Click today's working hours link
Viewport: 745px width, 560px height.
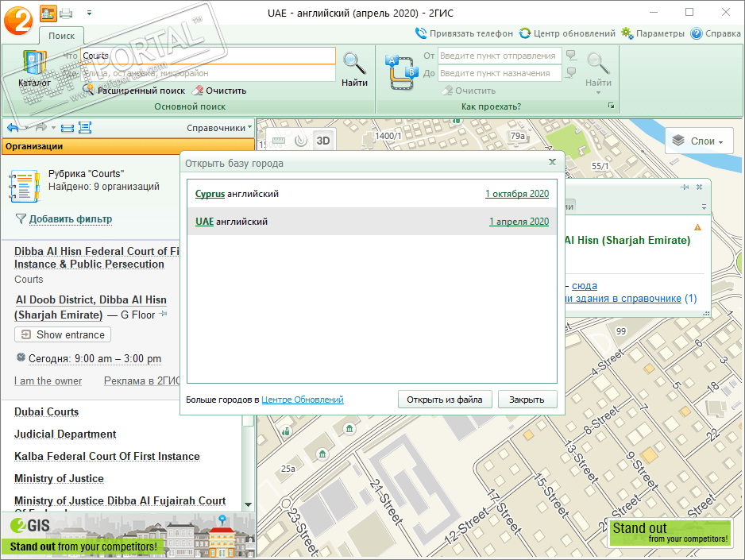click(95, 358)
